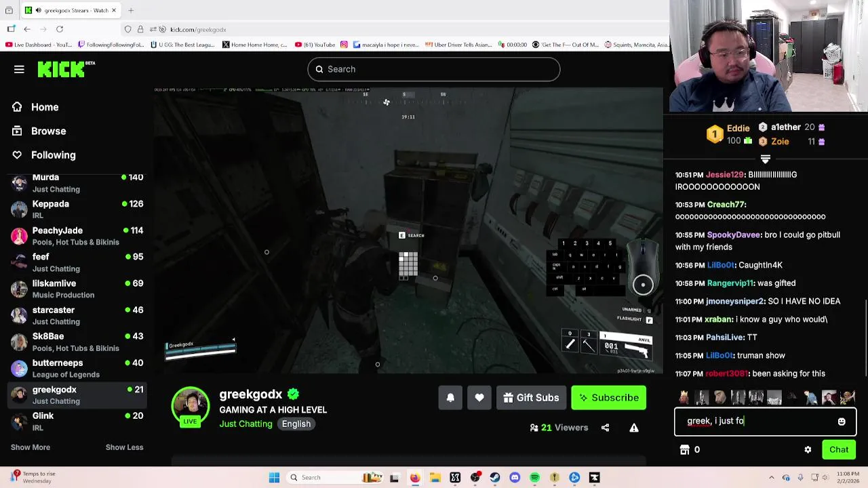Reload the browser page
This screenshot has width=868, height=488.
[x=60, y=29]
